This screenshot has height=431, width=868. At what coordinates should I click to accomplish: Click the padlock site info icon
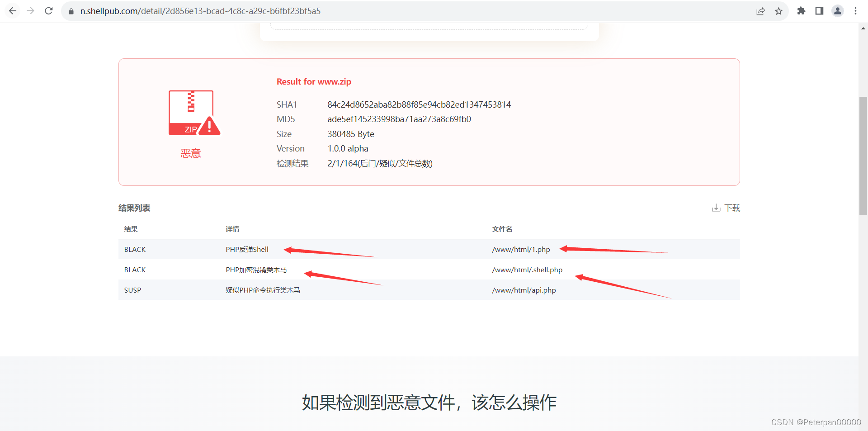[x=71, y=11]
